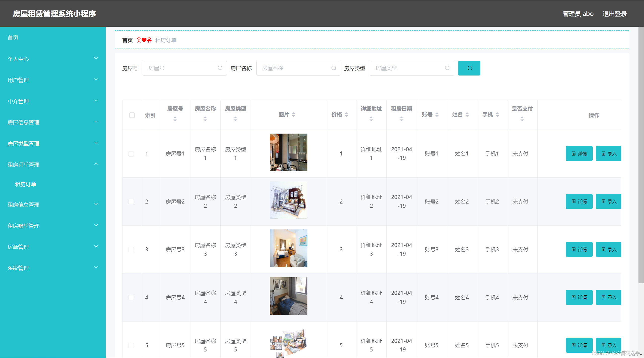Click the teal search button
The width and height of the screenshot is (644, 358).
pyautogui.click(x=469, y=68)
